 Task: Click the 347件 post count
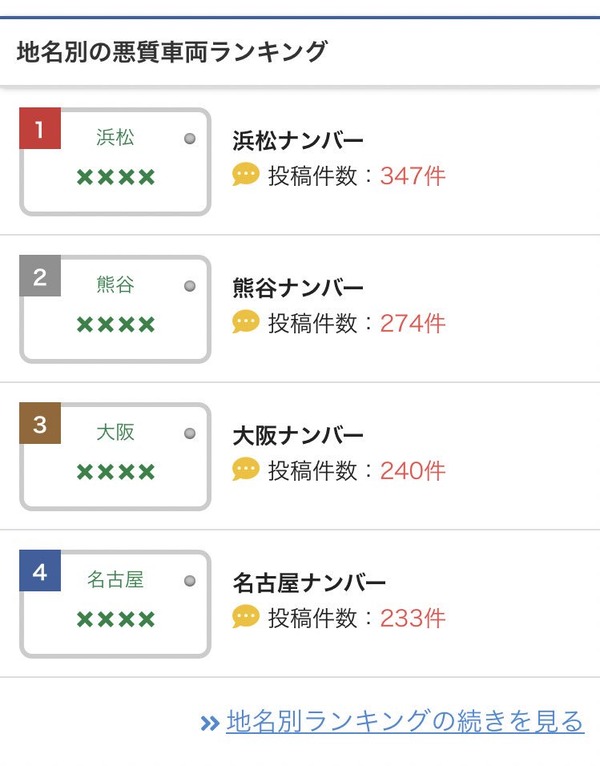(x=412, y=176)
